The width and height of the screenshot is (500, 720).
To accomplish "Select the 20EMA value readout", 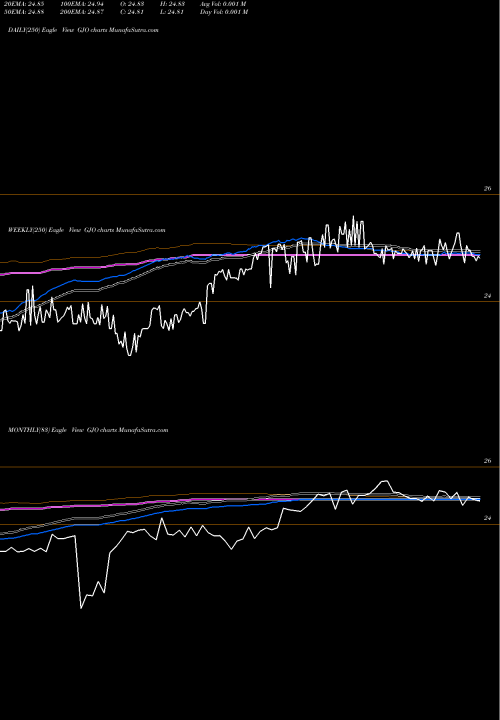I will pos(24,4).
